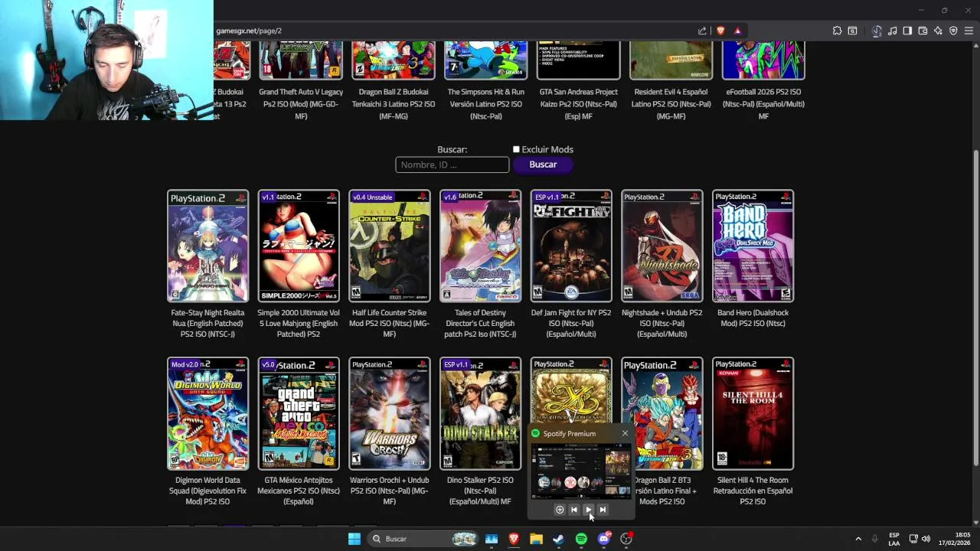The width and height of the screenshot is (980, 551).
Task: Open Half Life Counter Strike Mod cover
Action: (390, 246)
